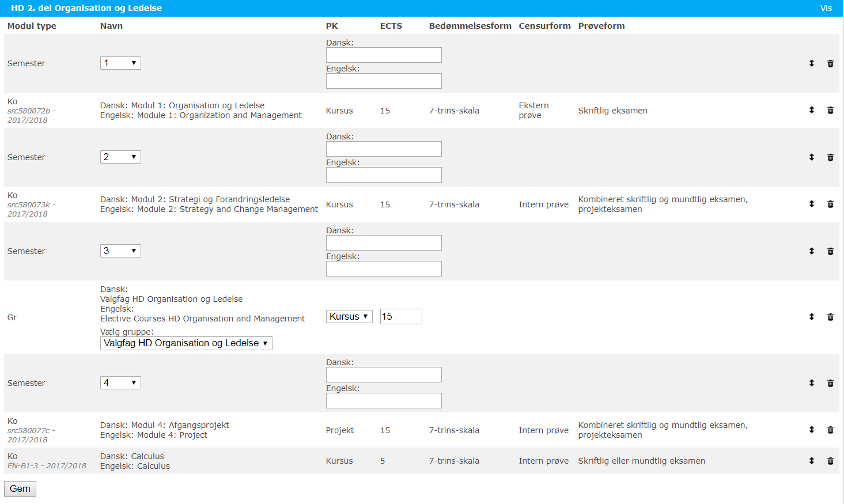844x504 pixels.
Task: Trash the Semester 3 row
Action: (x=830, y=251)
